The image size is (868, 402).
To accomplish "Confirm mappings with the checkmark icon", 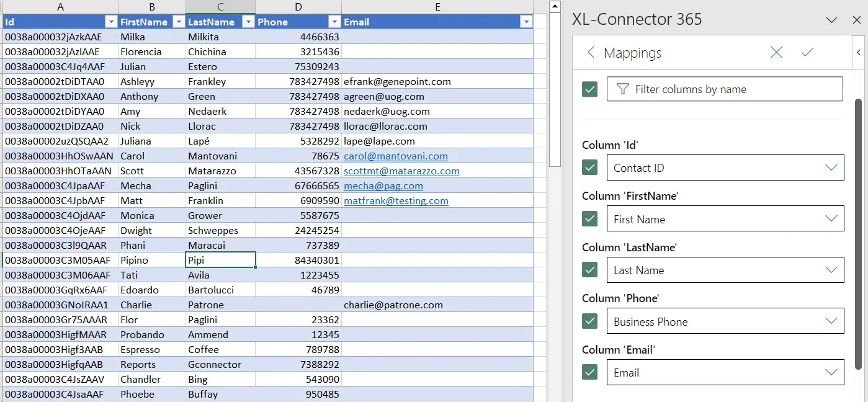I will (x=807, y=53).
